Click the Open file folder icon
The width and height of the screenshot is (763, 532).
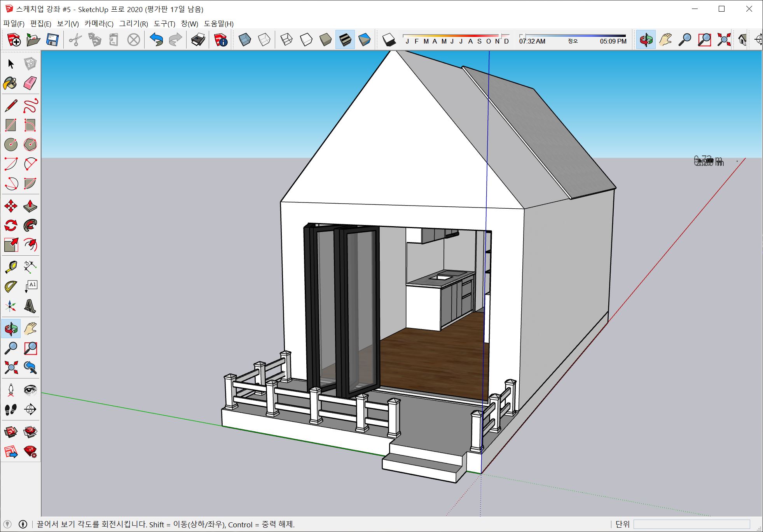click(x=33, y=40)
